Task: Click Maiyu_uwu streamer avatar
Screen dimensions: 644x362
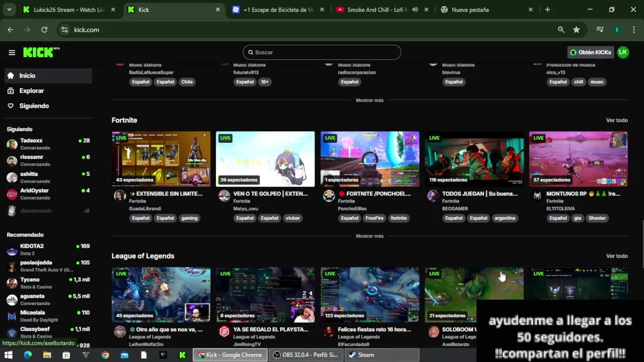Action: [x=224, y=196]
